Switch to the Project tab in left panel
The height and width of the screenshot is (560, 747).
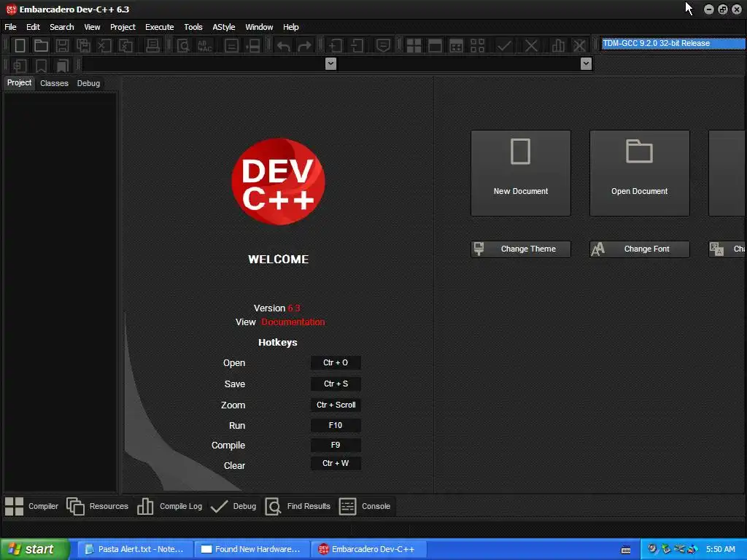(x=19, y=83)
